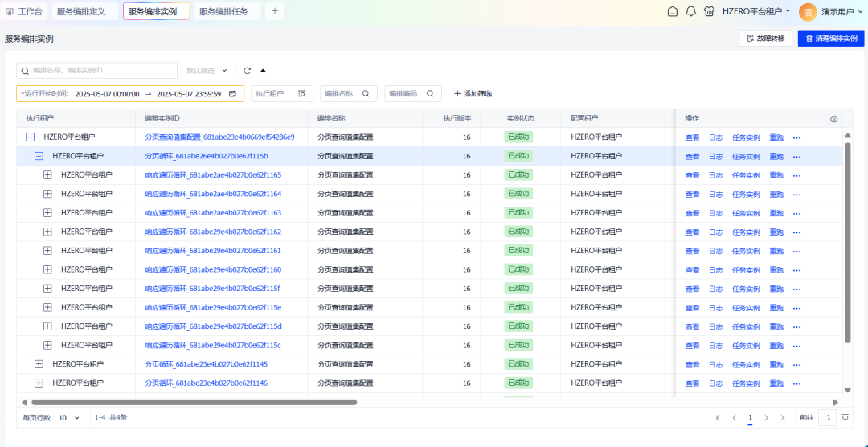The image size is (868, 447).
Task: Open link 分页查询值集配置_681abe23e4b0669ef54286e9
Action: click(x=219, y=137)
